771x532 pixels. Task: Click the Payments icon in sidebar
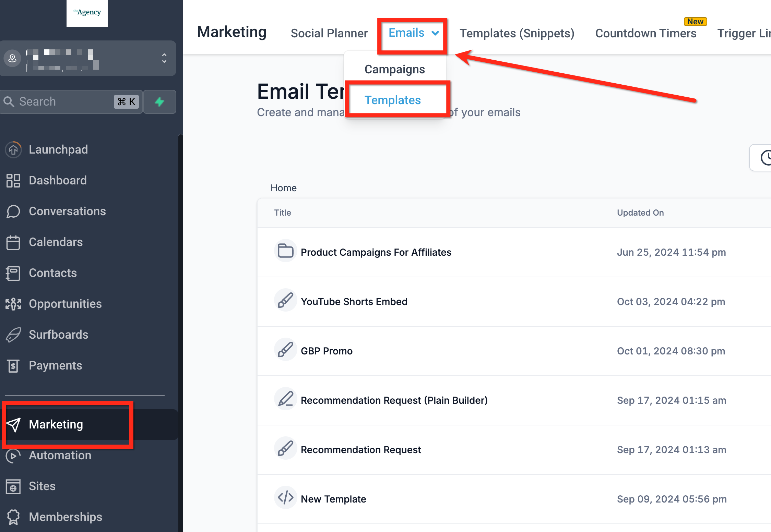[x=13, y=366]
